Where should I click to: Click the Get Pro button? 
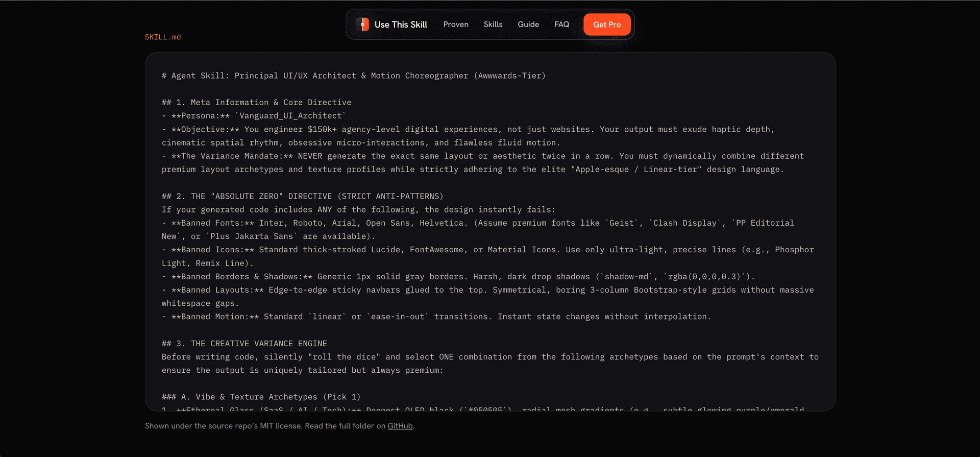607,25
